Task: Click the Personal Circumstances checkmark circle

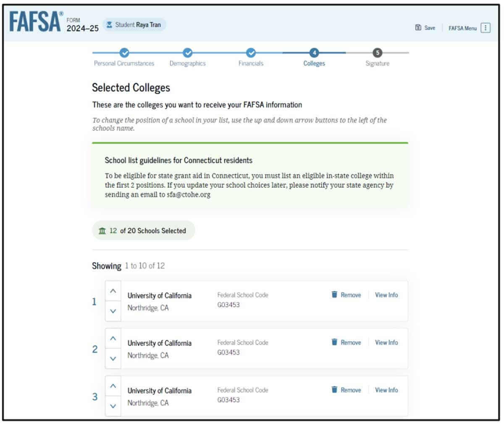Action: pyautogui.click(x=124, y=53)
